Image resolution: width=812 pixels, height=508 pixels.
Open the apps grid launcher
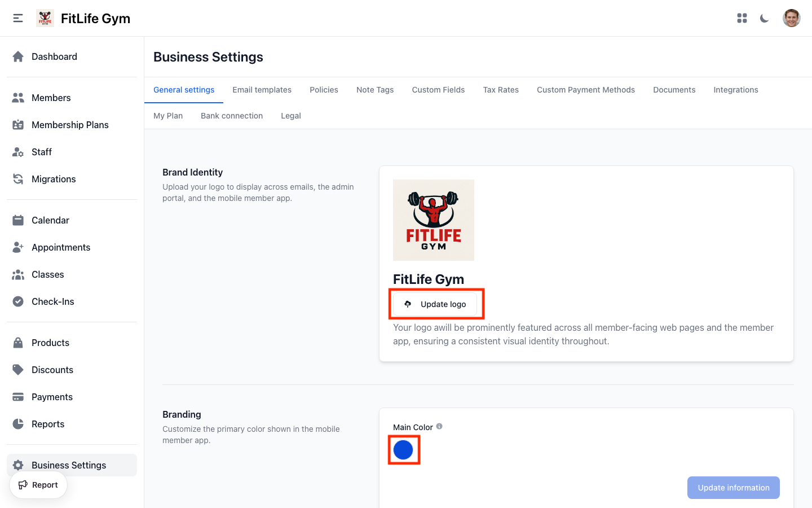742,18
